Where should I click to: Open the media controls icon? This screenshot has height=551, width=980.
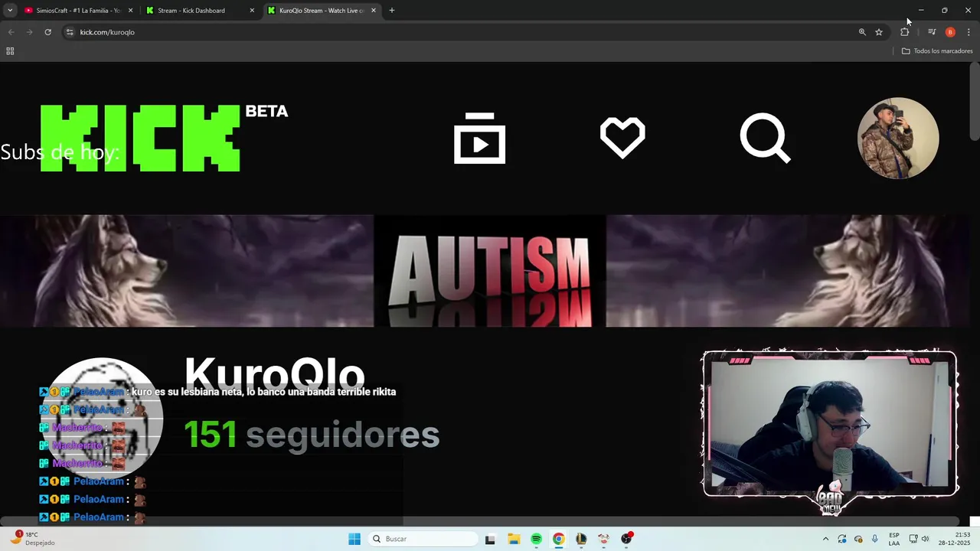[932, 32]
